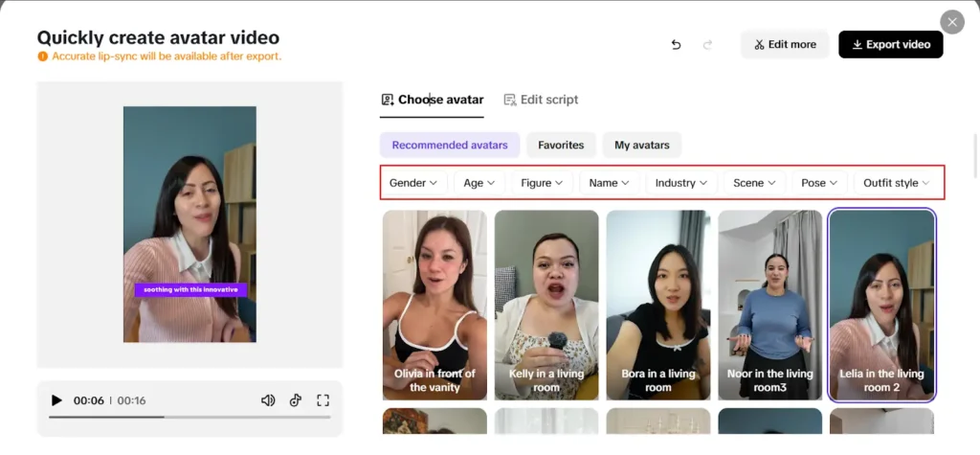980x455 pixels.
Task: Expand the Gender filter dropdown
Action: click(x=413, y=183)
